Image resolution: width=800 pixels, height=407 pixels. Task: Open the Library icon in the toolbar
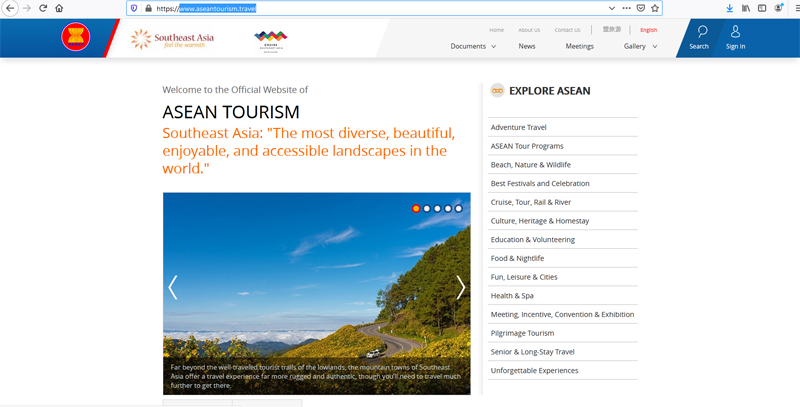pyautogui.click(x=746, y=8)
